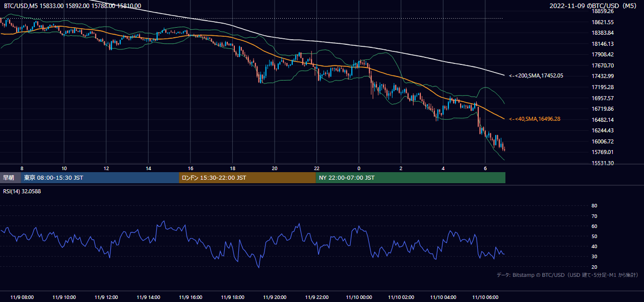Image resolution: width=644 pixels, height=302 pixels.
Task: Click price axis value 15531.30
Action: click(x=602, y=163)
